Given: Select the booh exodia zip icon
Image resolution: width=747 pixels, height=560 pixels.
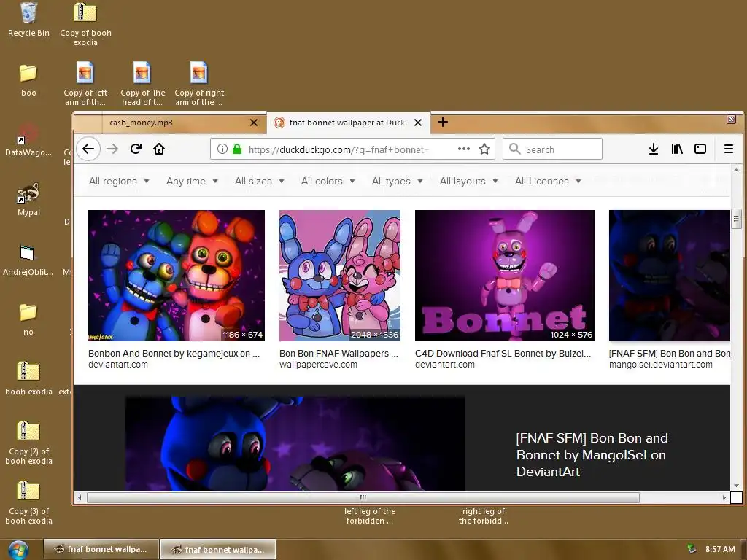Looking at the screenshot, I should coord(28,379).
